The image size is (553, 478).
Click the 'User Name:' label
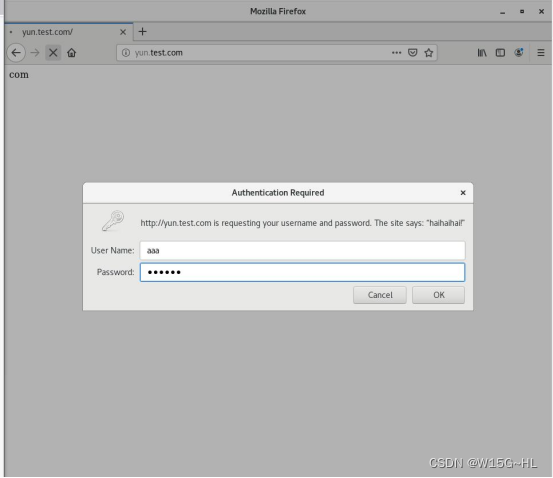coord(113,250)
